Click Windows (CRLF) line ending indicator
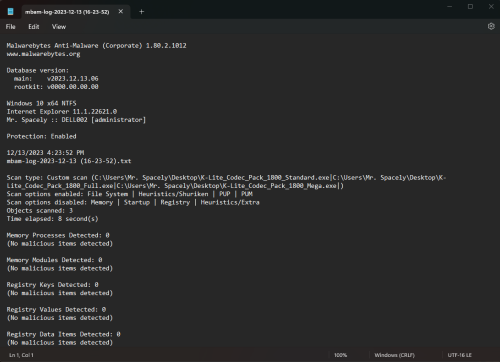 [394, 355]
